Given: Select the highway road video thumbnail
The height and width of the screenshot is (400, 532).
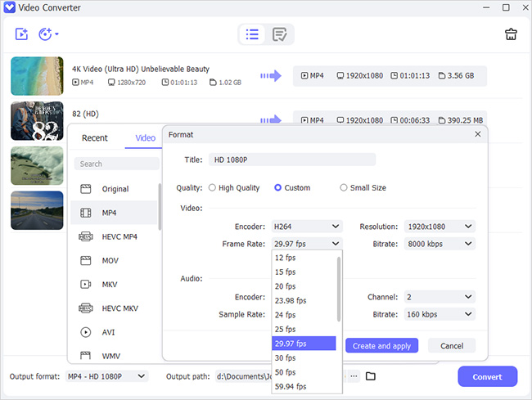Looking at the screenshot, I should (37, 210).
